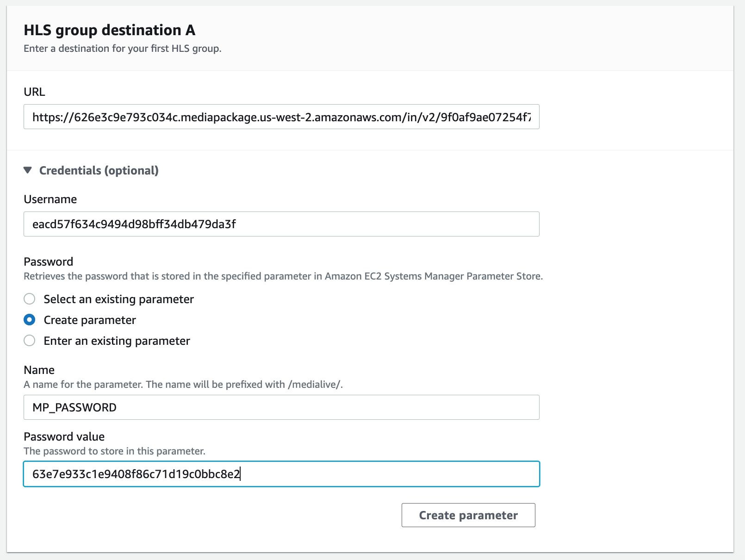Click inside the Username field

tap(281, 224)
